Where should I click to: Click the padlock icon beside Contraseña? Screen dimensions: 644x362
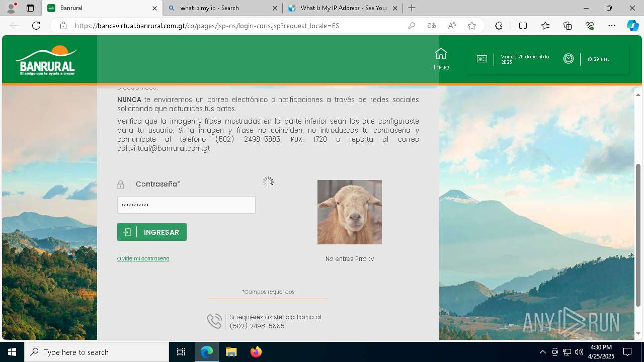120,185
